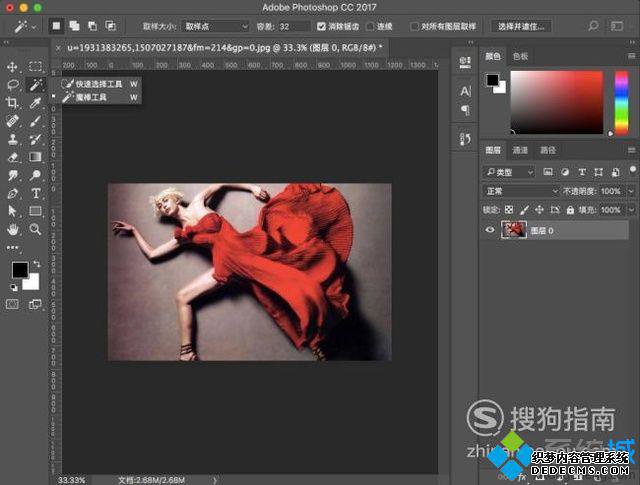Image resolution: width=640 pixels, height=485 pixels.
Task: Lock all with padlock icon
Action: [570, 210]
